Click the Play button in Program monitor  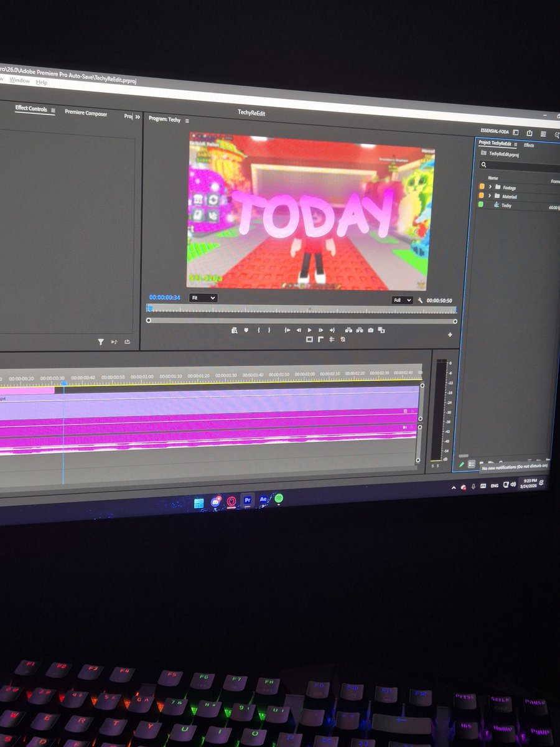click(x=309, y=330)
